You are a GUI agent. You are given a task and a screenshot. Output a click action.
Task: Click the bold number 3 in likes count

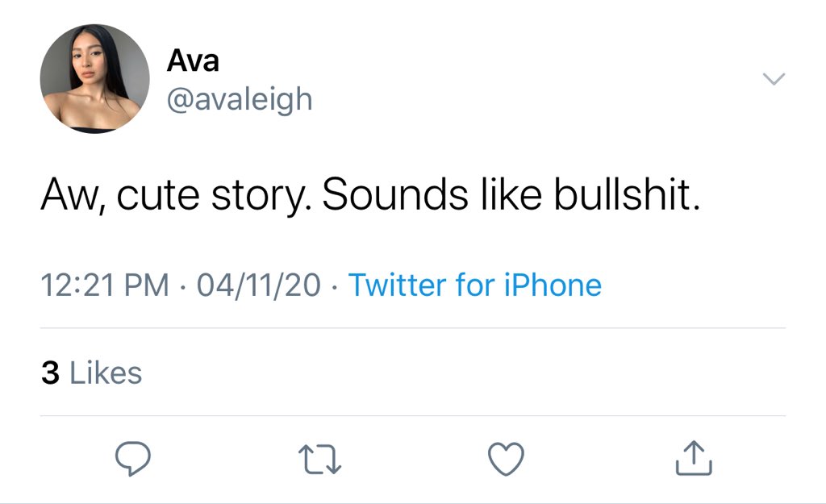point(50,373)
